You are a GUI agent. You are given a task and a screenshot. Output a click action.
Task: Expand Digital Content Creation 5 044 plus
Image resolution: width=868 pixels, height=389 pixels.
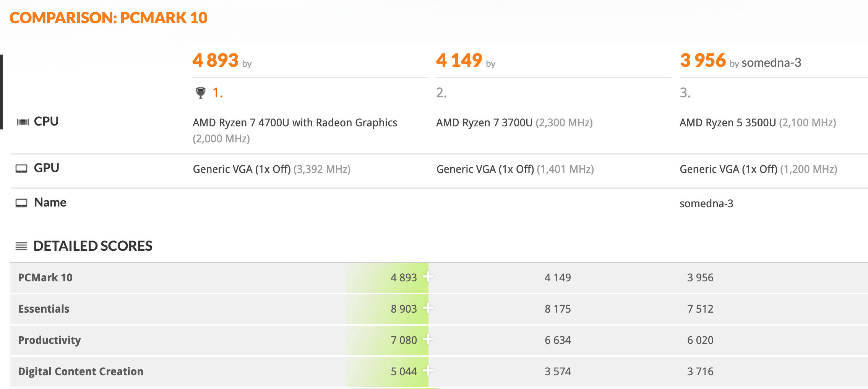coord(428,370)
